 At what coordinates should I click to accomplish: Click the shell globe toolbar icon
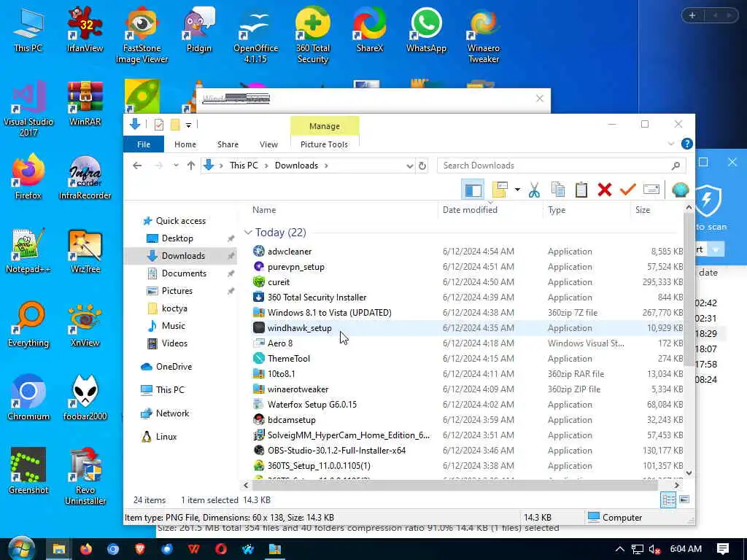[x=681, y=190]
